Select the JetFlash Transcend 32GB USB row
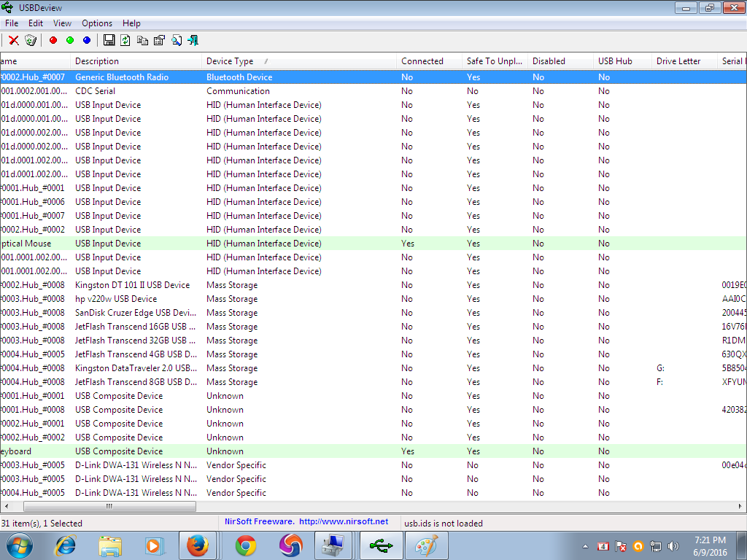 coord(373,340)
